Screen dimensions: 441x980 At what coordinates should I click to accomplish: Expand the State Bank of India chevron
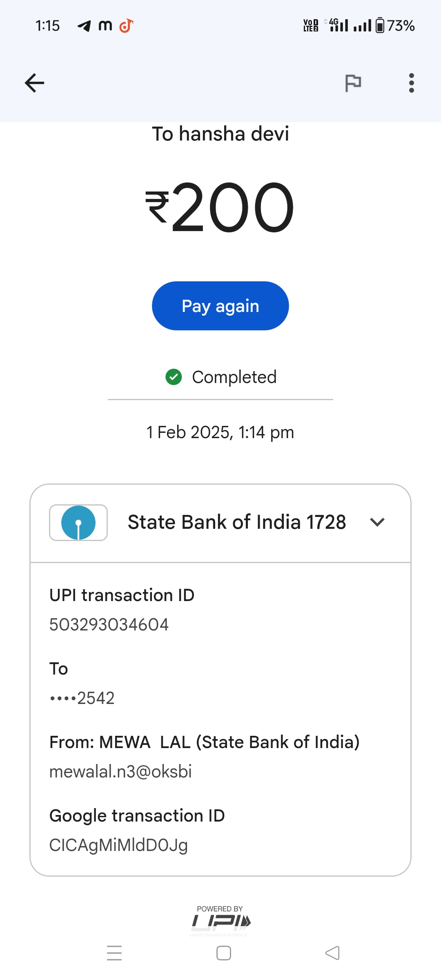pos(377,522)
